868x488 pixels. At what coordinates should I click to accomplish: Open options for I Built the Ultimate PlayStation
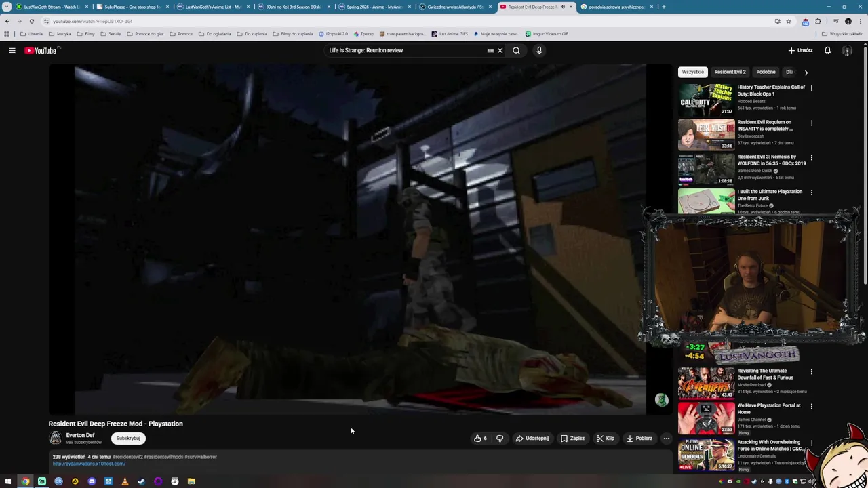811,192
